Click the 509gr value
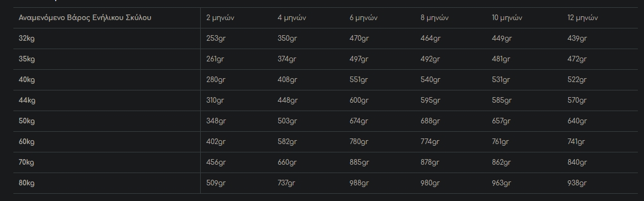Screen dimensions: 644x201 216,183
